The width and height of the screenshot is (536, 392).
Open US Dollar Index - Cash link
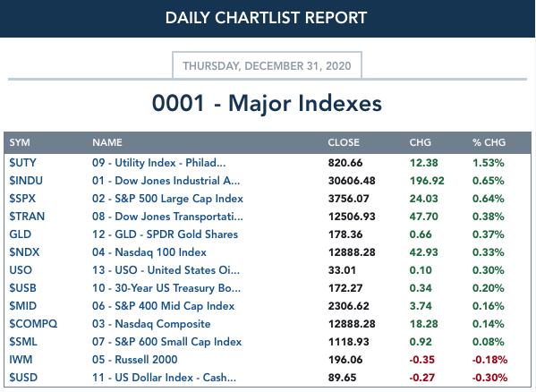coord(164,378)
